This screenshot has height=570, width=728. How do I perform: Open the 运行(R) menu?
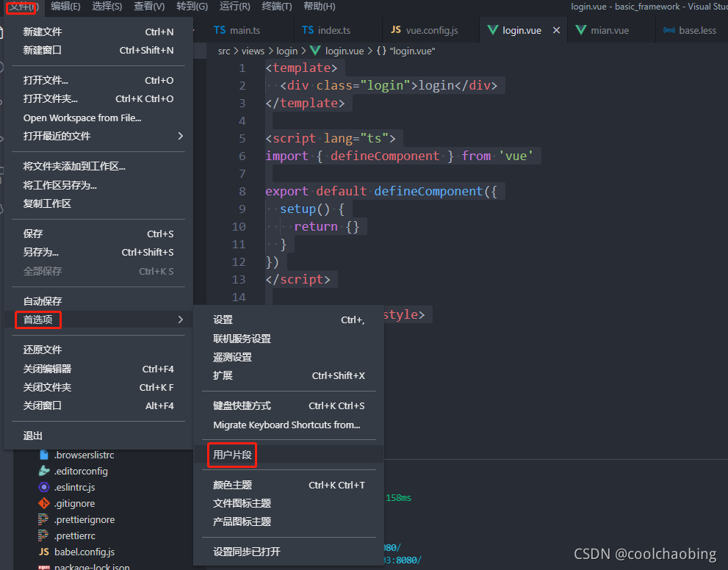click(x=234, y=7)
